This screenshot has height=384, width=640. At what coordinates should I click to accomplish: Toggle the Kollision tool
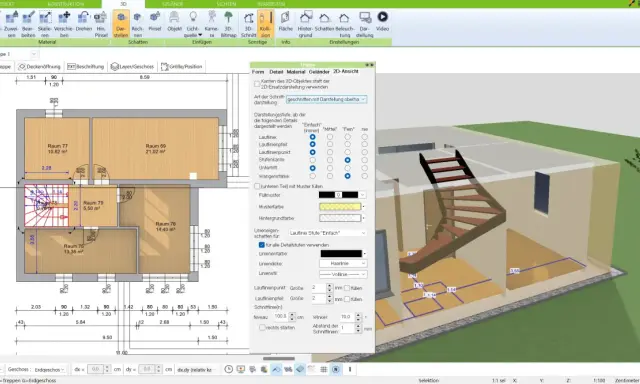point(265,24)
